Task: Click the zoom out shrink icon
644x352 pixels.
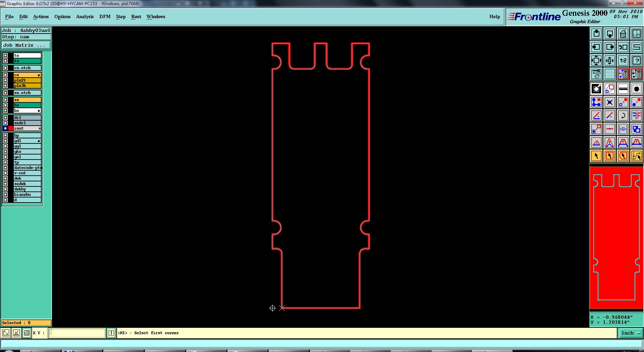Action: coord(610,60)
